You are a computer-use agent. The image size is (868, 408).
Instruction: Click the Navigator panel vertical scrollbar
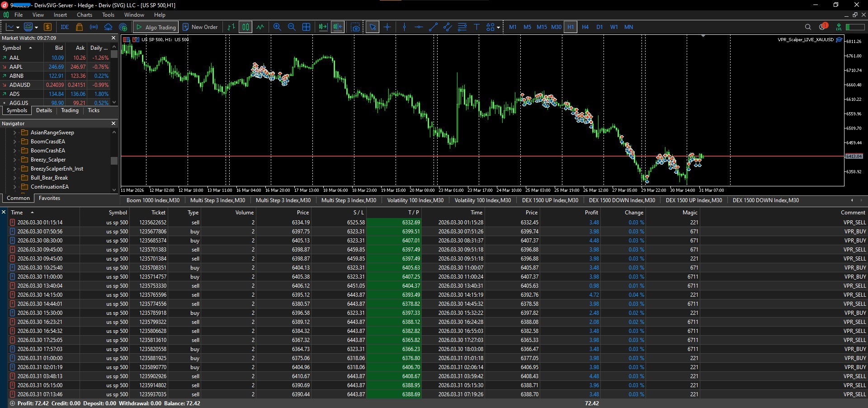coord(114,161)
